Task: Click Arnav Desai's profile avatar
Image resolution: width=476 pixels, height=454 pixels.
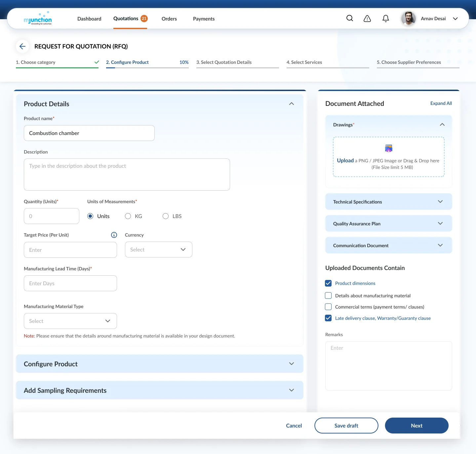Action: tap(409, 19)
